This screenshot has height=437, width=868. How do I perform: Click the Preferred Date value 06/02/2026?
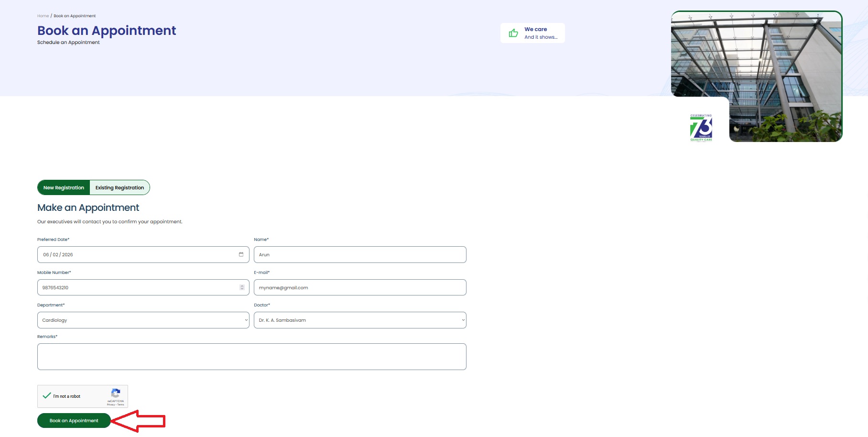[58, 255]
